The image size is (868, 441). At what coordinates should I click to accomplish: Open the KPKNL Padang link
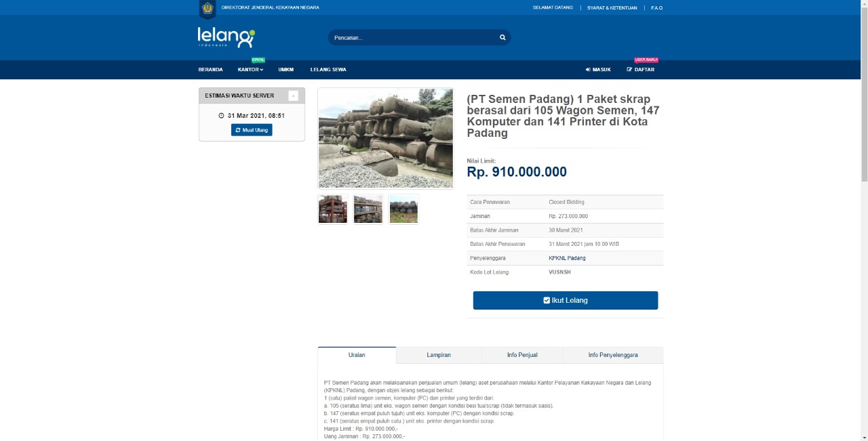[x=567, y=258]
